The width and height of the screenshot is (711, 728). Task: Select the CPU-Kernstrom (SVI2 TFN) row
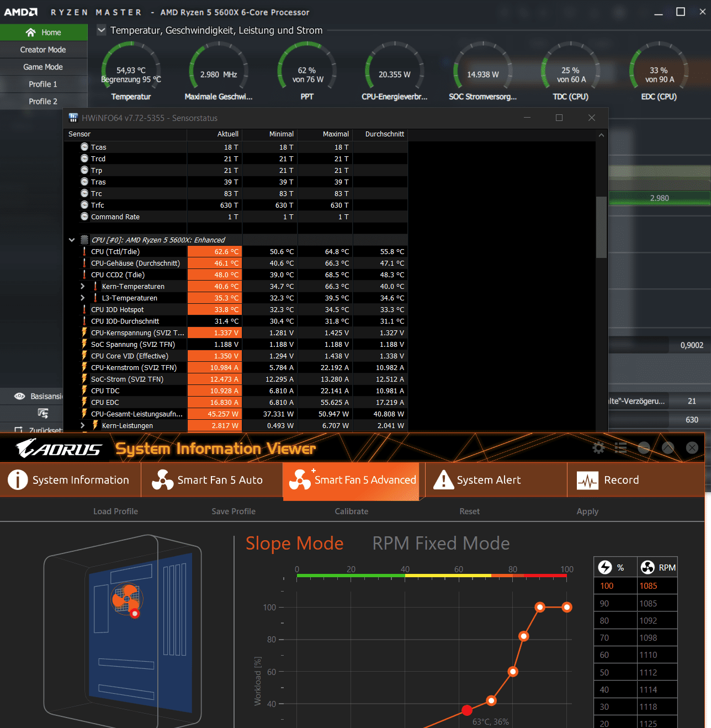(236, 367)
